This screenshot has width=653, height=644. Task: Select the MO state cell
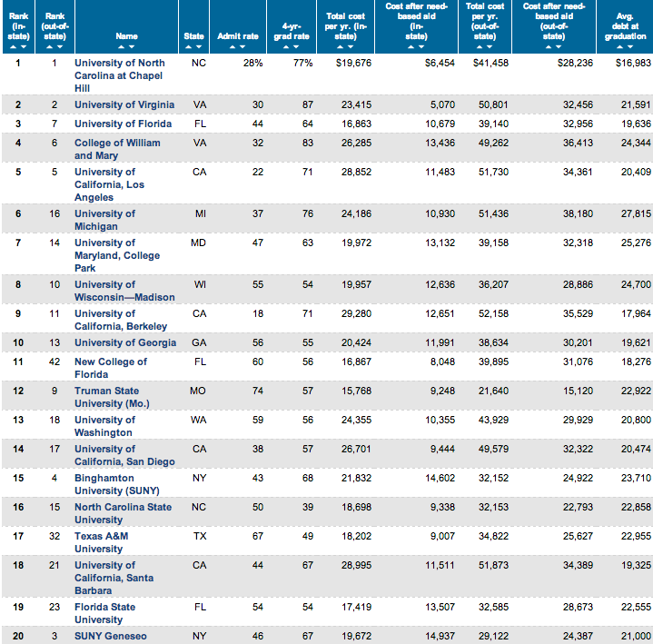pos(198,391)
